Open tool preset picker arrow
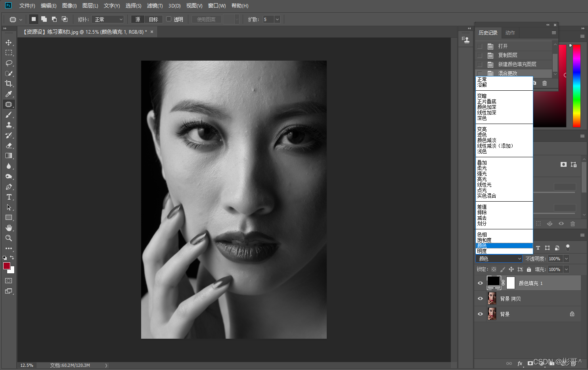Image resolution: width=588 pixels, height=370 pixels. (21, 19)
